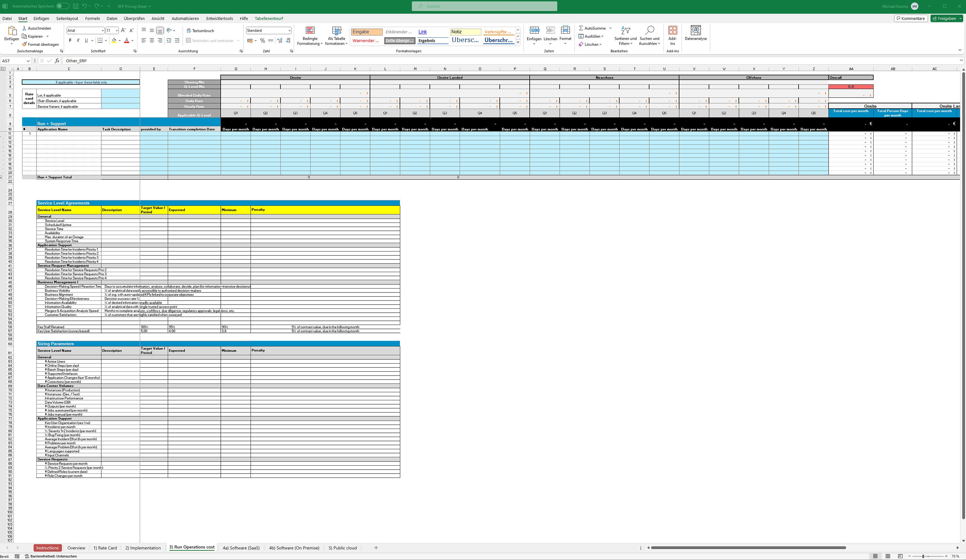Center text horizontally in cell

click(x=152, y=41)
